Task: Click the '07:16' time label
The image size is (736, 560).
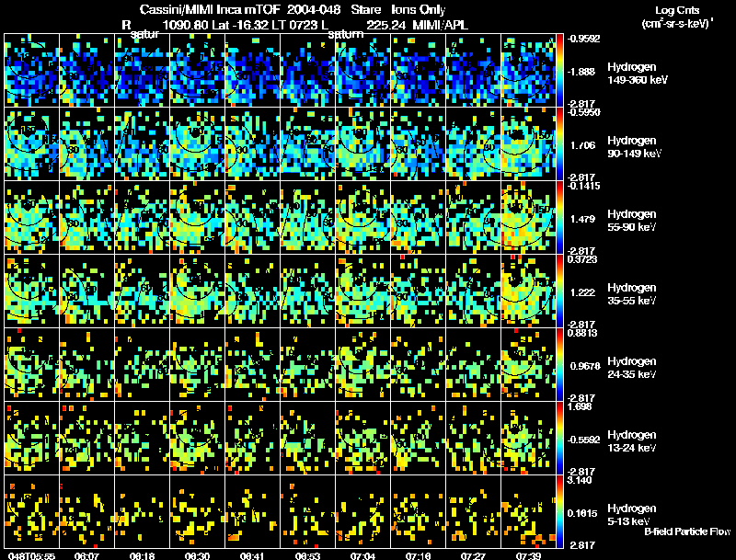Action: [419, 556]
